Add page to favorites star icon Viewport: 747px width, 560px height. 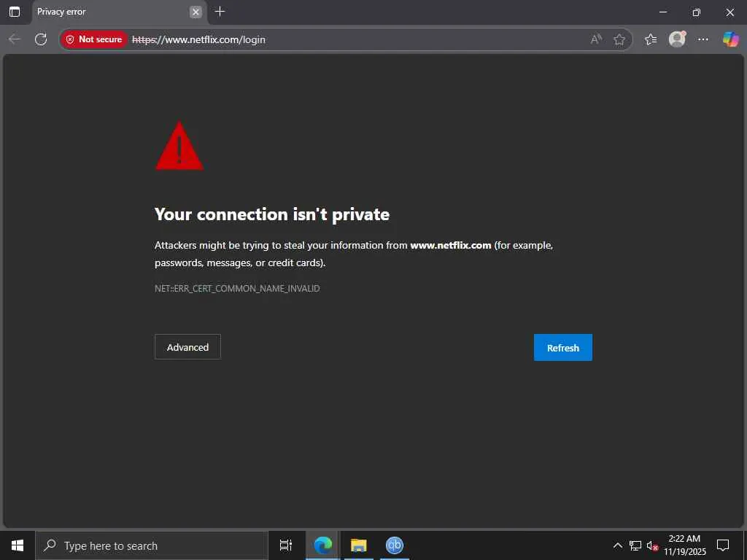click(x=619, y=39)
